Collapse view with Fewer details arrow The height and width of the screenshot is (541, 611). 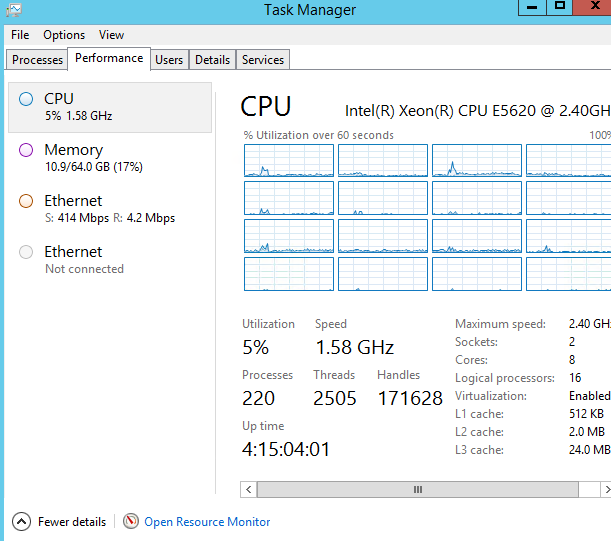21,522
